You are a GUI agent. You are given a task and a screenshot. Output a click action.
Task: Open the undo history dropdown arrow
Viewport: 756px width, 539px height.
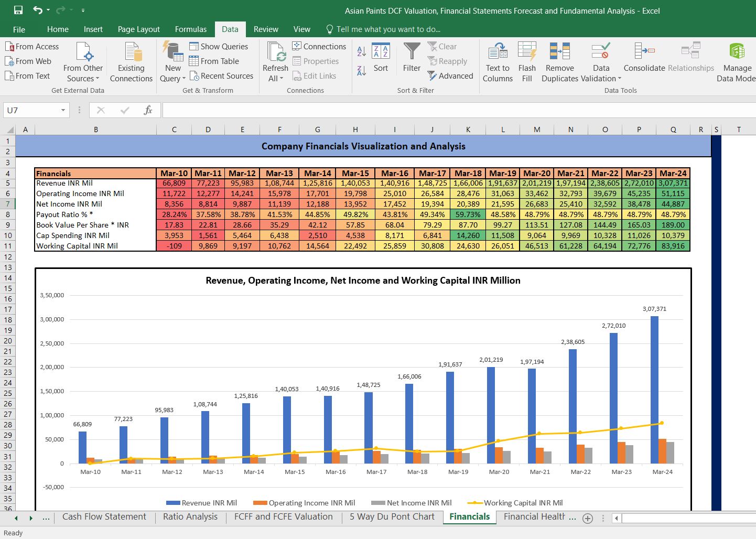48,10
